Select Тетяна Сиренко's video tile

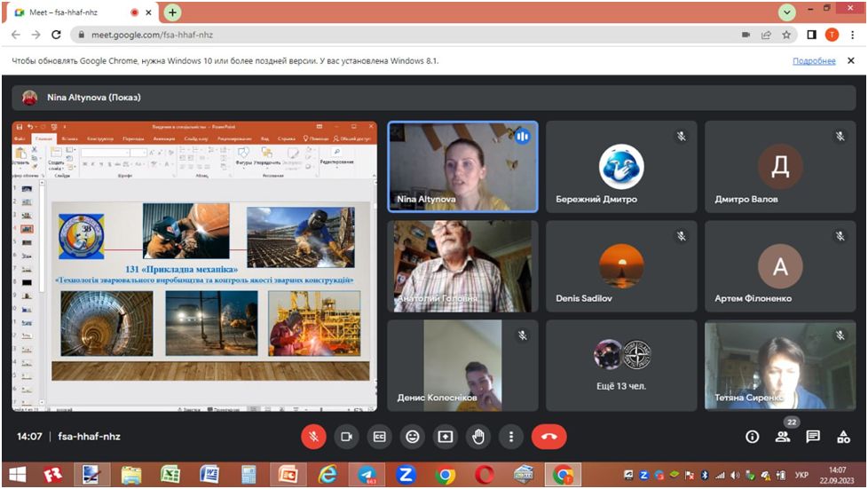(780, 366)
